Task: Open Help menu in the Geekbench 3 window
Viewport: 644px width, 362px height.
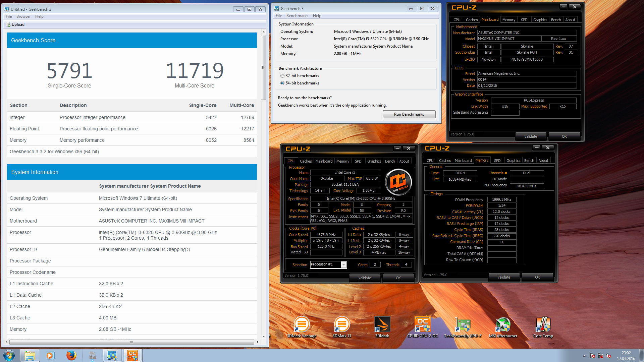Action: click(x=317, y=16)
